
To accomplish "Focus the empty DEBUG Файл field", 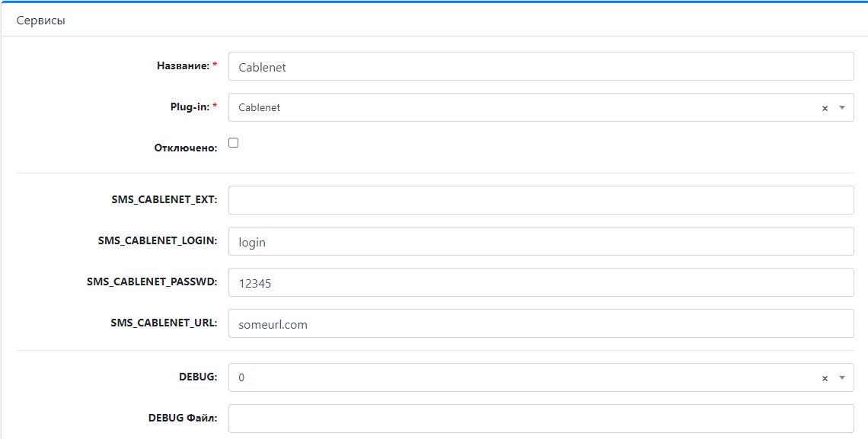I will (541, 418).
